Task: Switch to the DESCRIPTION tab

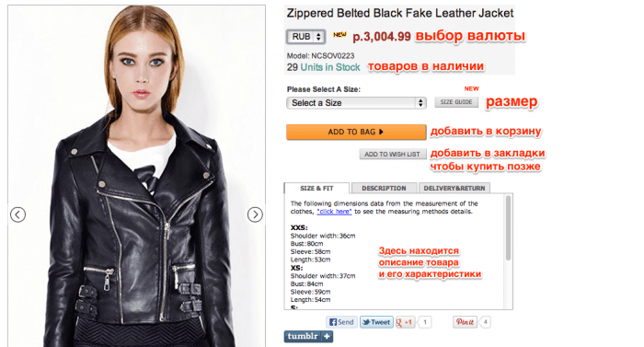Action: click(384, 188)
